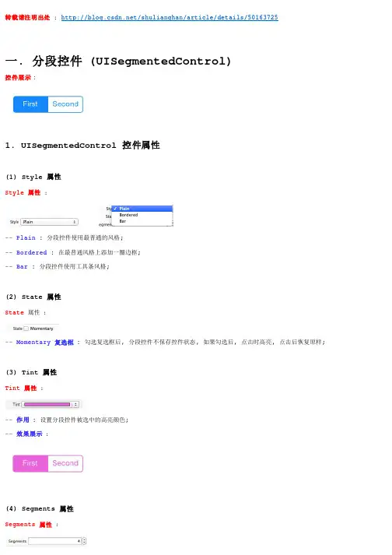The height and width of the screenshot is (555, 392).
Task: Click the red Tint 属性 label
Action: tap(21, 388)
